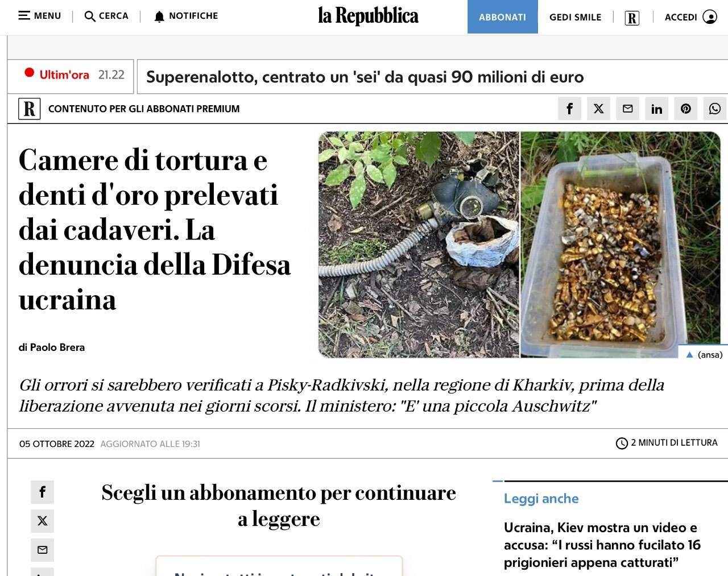The image size is (728, 576).
Task: Open NOTIFICHE bell notifications
Action: click(159, 16)
